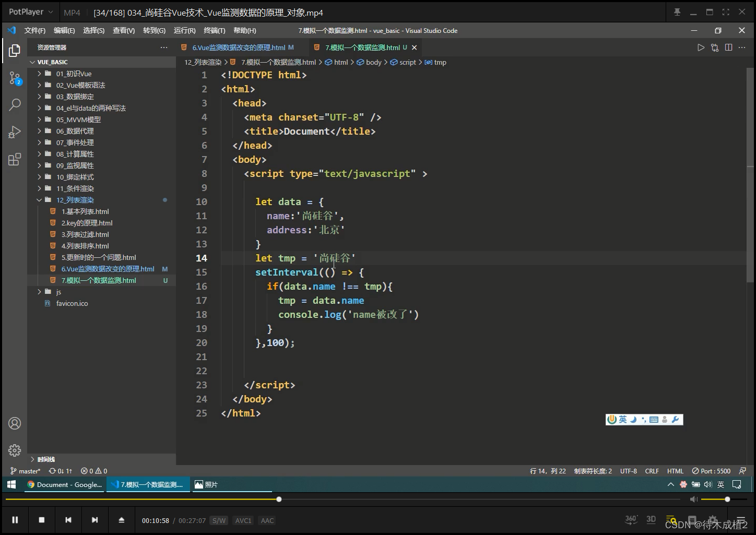Close the 7.模拟一个数据监测.html tab
Screen dimensions: 756x535
coord(414,47)
